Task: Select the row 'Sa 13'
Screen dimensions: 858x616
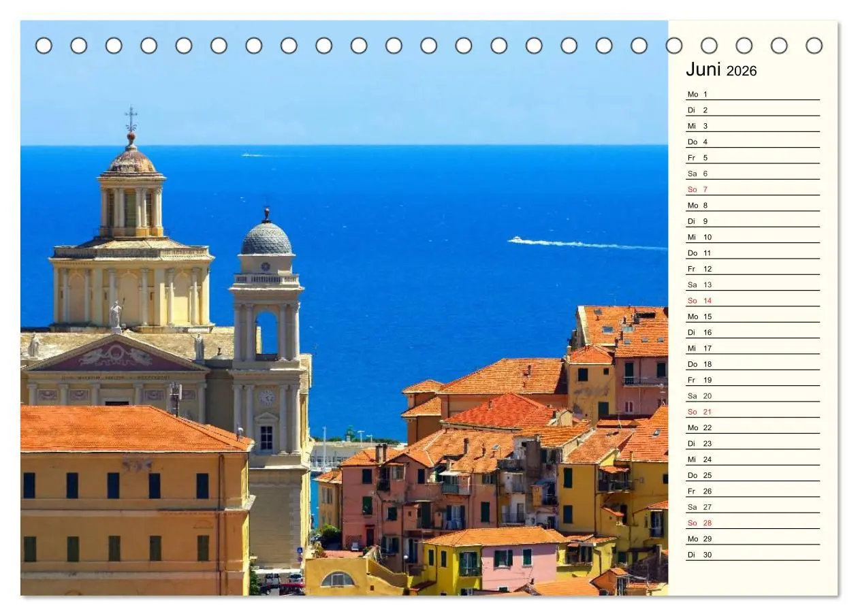Action: click(752, 285)
